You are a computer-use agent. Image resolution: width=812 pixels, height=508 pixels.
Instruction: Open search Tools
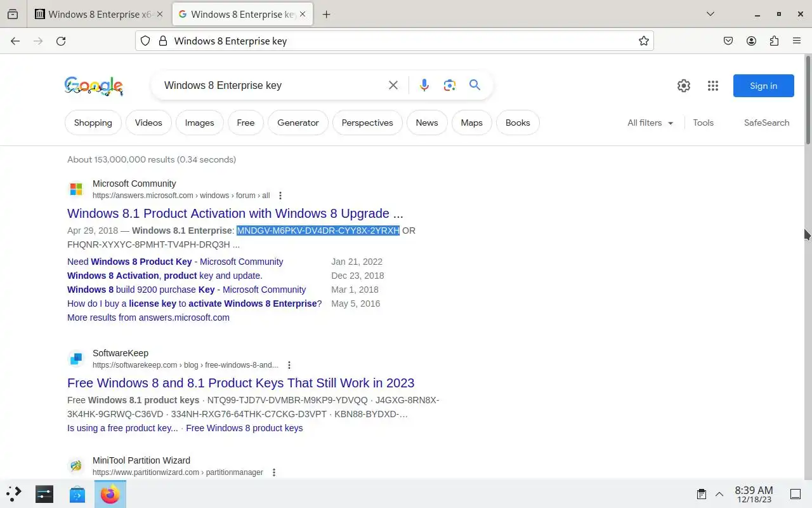[x=703, y=123]
